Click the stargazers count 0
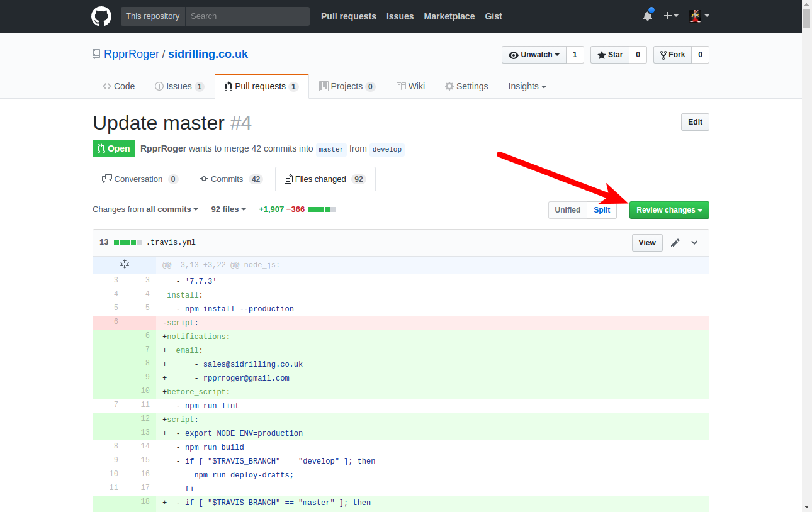 point(638,55)
